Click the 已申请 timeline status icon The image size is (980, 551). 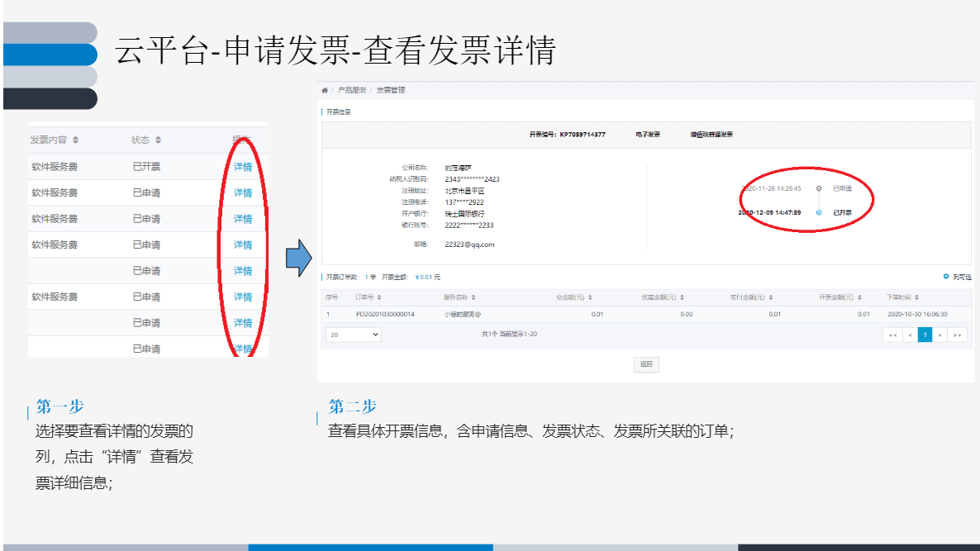click(819, 188)
